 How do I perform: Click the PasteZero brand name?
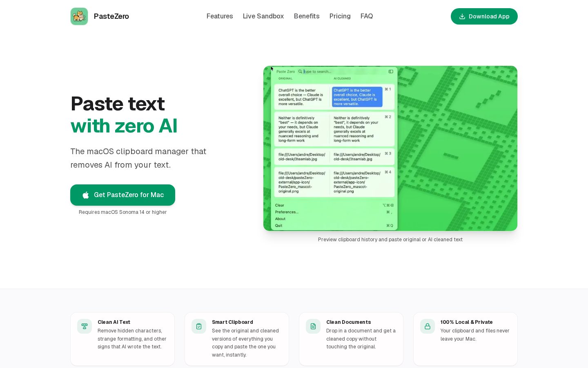tap(111, 16)
